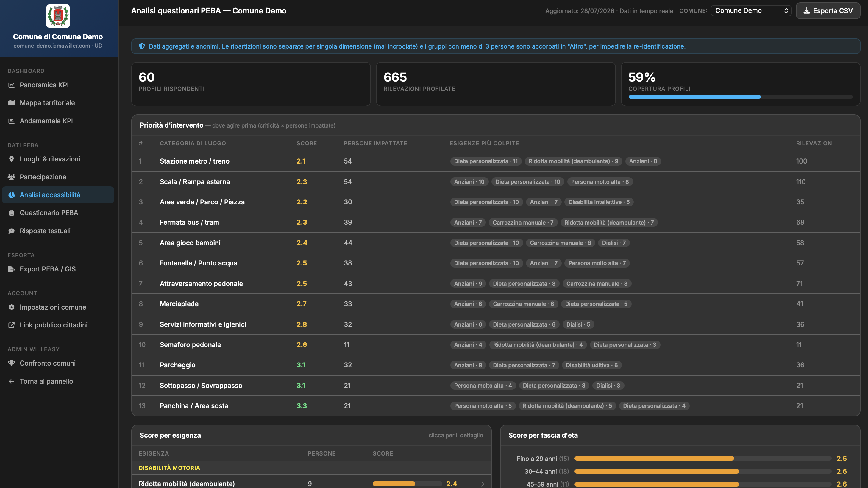Click the 665 Rilevazioni profilate card
Screen dimensions: 868x488
coord(496,84)
